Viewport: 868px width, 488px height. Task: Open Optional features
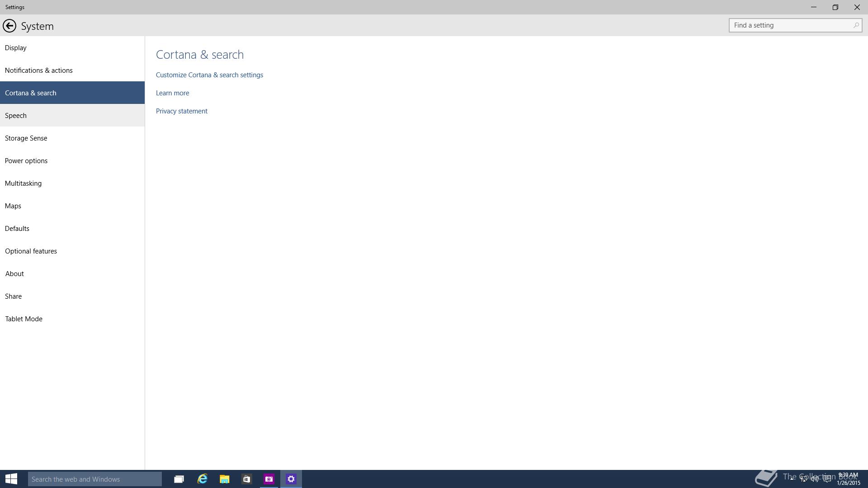point(72,251)
